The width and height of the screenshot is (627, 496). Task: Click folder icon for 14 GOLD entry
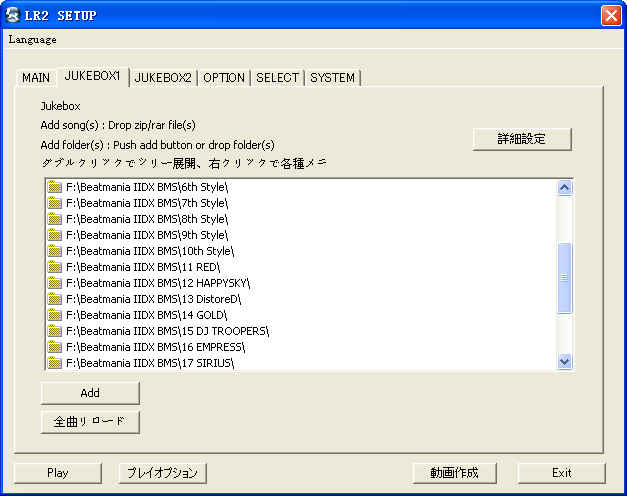54,315
